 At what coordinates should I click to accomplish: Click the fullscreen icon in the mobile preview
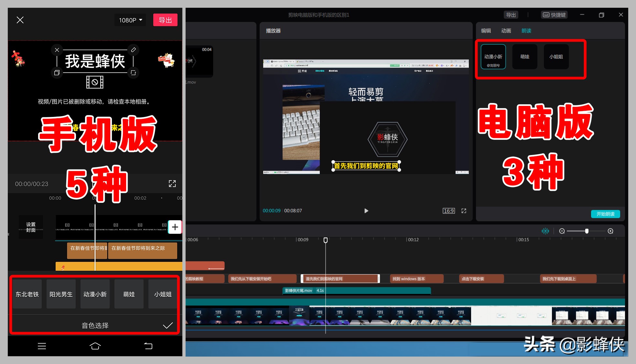(x=172, y=183)
